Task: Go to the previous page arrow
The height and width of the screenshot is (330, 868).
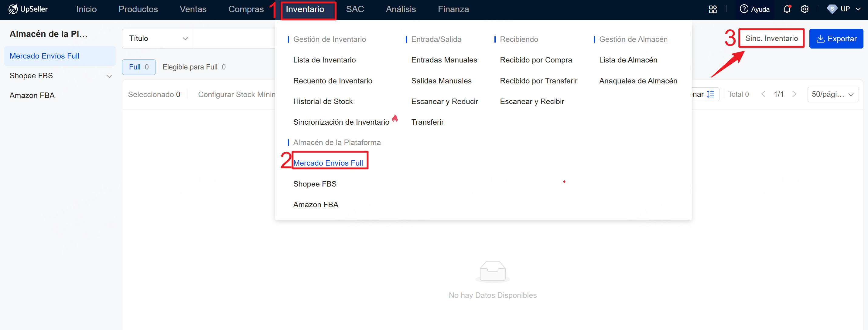Action: 763,94
